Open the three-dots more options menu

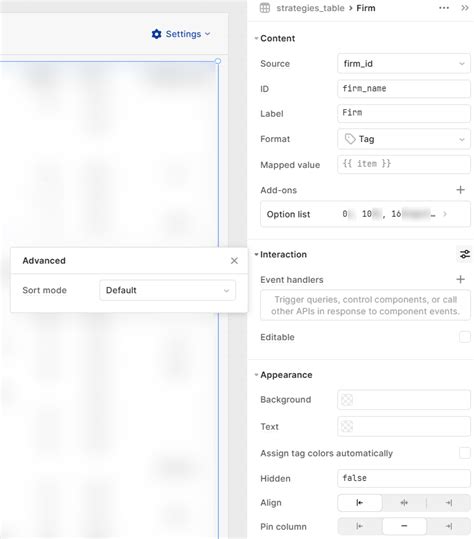[444, 8]
